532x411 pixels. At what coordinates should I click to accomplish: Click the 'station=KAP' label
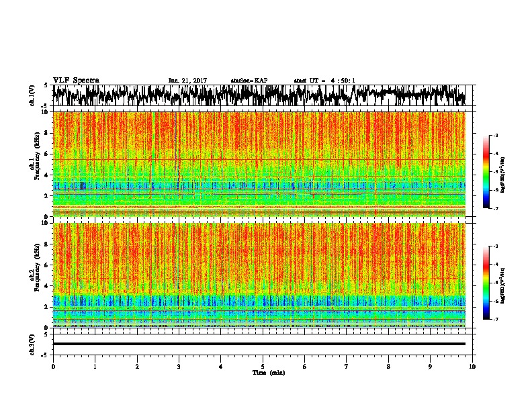coord(249,81)
